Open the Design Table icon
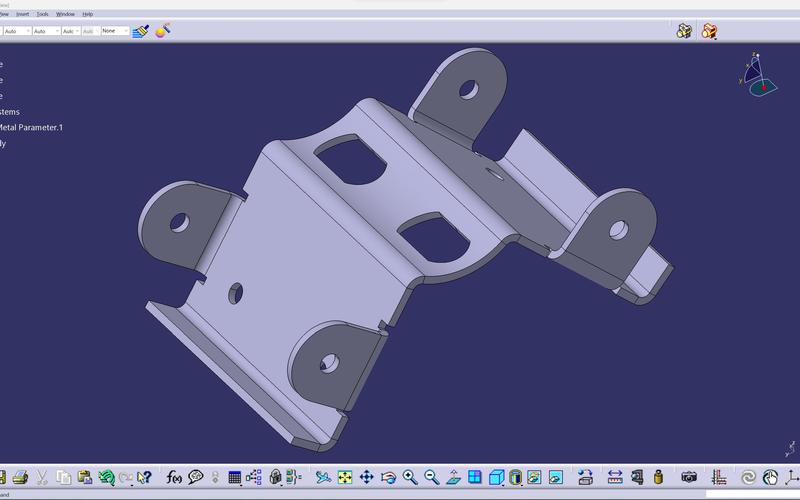The image size is (800, 500). coord(234,478)
